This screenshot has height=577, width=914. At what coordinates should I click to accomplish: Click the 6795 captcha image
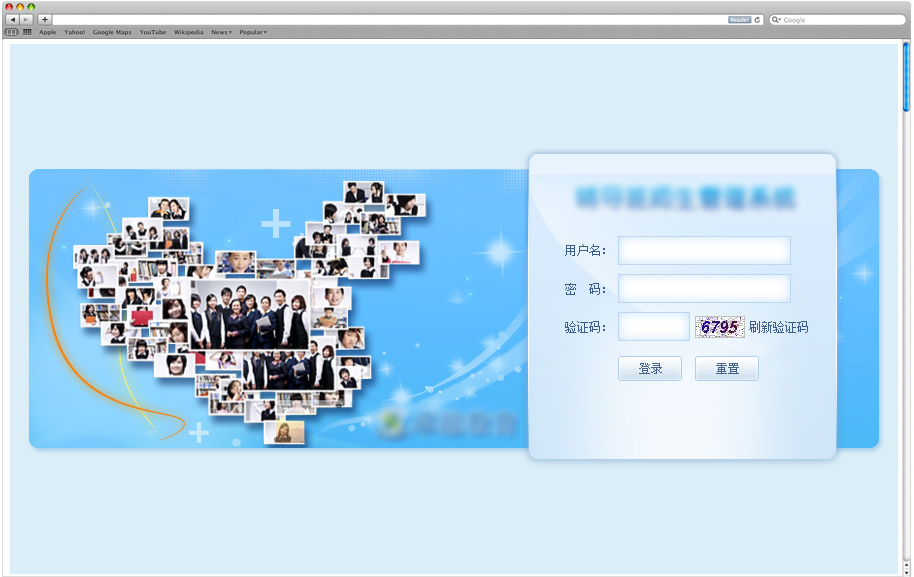[719, 327]
